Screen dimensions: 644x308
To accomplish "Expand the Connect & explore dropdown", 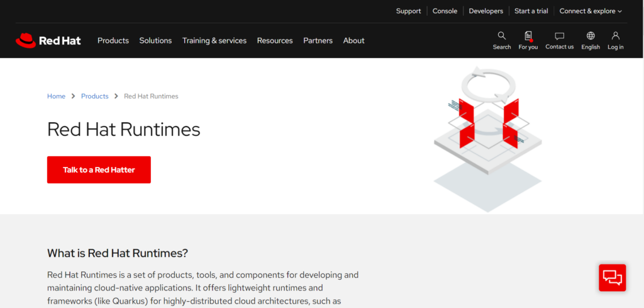I will (x=591, y=11).
